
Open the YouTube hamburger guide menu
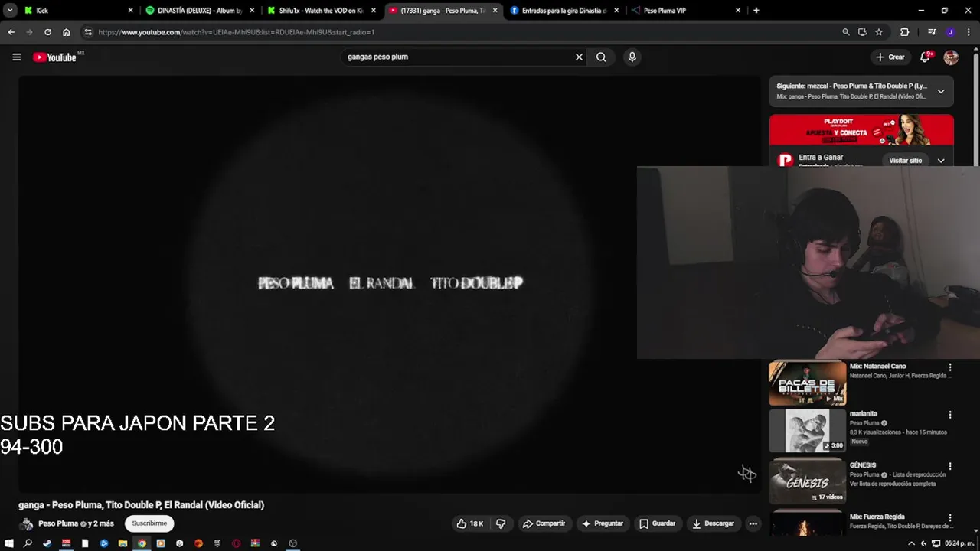coord(16,57)
